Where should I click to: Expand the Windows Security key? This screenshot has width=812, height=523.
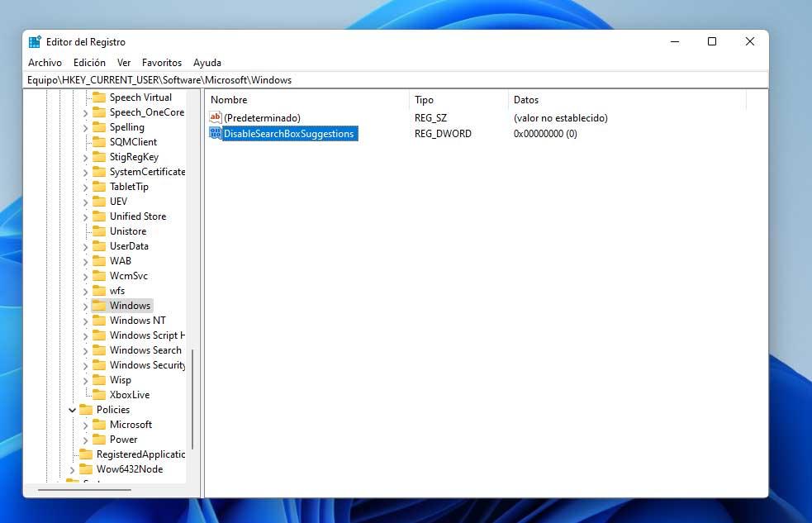[85, 365]
